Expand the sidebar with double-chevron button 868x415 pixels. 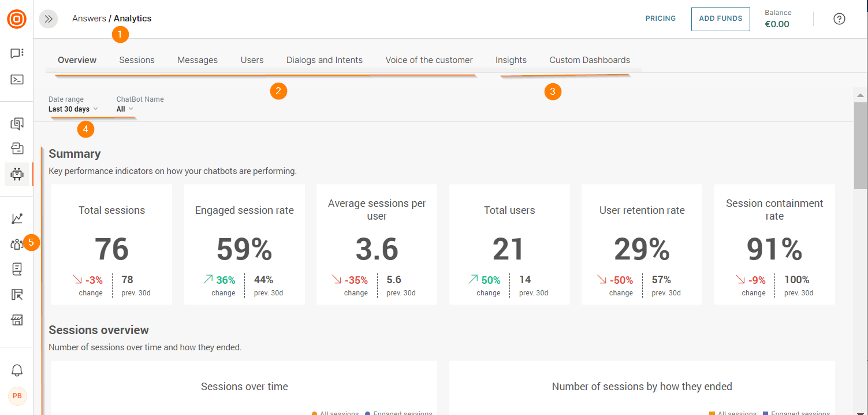(49, 18)
